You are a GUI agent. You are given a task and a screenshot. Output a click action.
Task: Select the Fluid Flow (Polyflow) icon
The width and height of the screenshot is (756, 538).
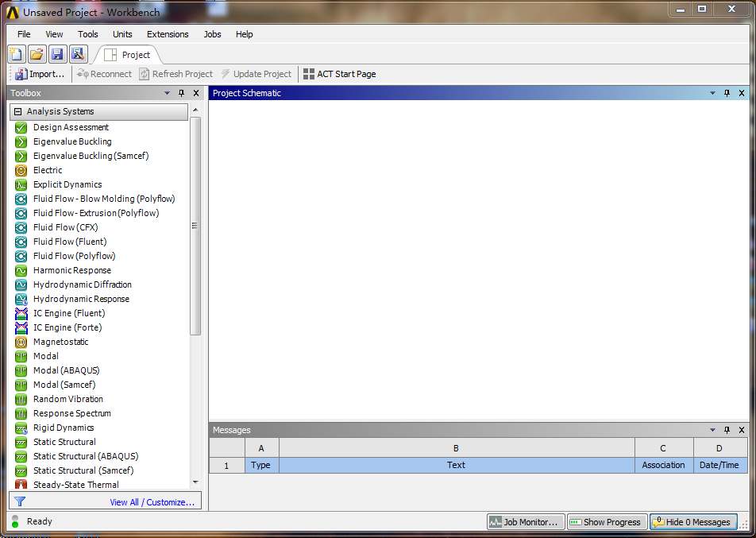(21, 256)
